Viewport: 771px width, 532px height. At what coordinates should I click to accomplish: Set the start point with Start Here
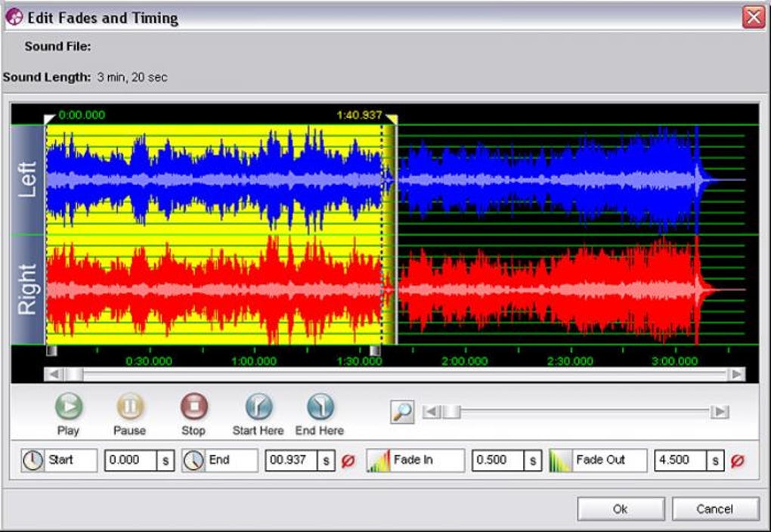[259, 406]
